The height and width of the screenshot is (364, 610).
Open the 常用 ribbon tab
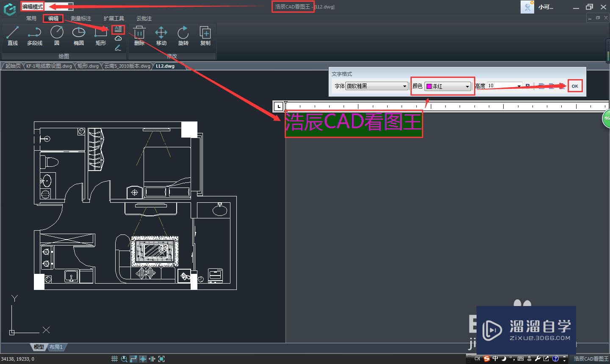coord(31,18)
